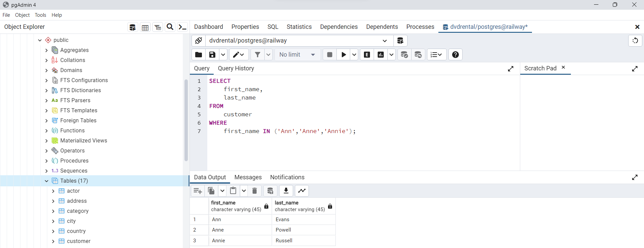This screenshot has width=644, height=248.
Task: Click the Filter funnel icon
Action: pos(258,55)
